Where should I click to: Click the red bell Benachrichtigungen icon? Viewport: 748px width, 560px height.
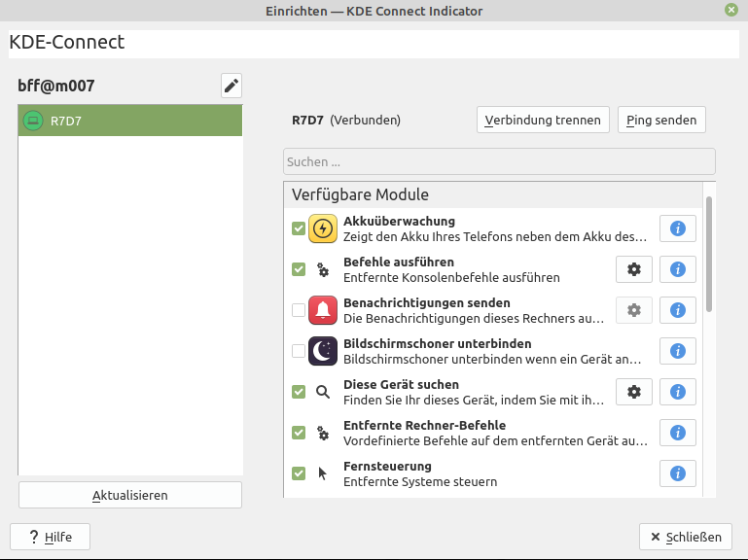(x=323, y=310)
